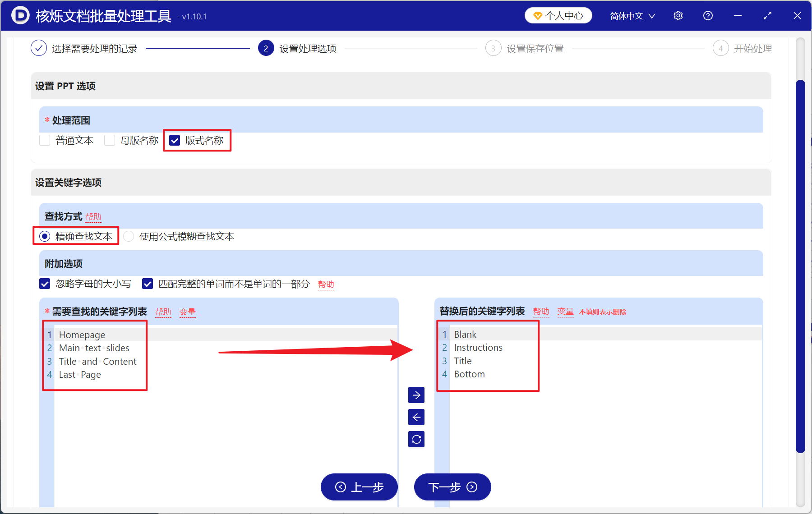Click the crown icon inside 个人中心
The image size is (812, 514).
(537, 15)
